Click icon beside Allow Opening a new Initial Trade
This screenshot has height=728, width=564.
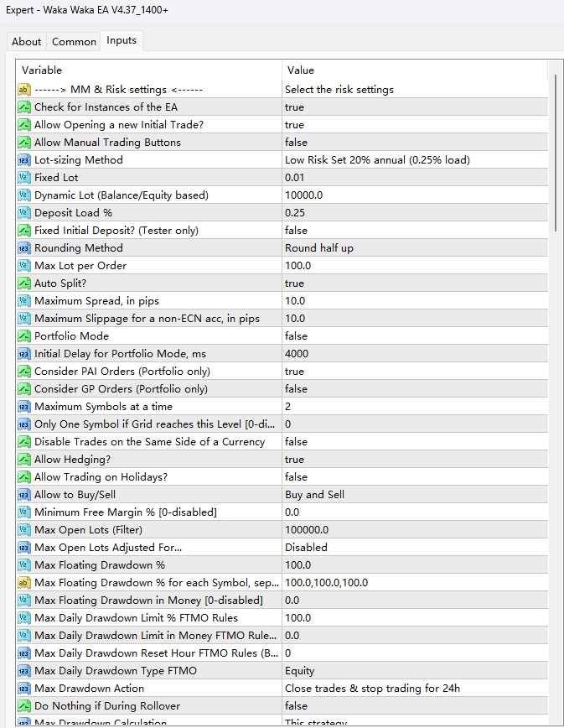coord(24,125)
